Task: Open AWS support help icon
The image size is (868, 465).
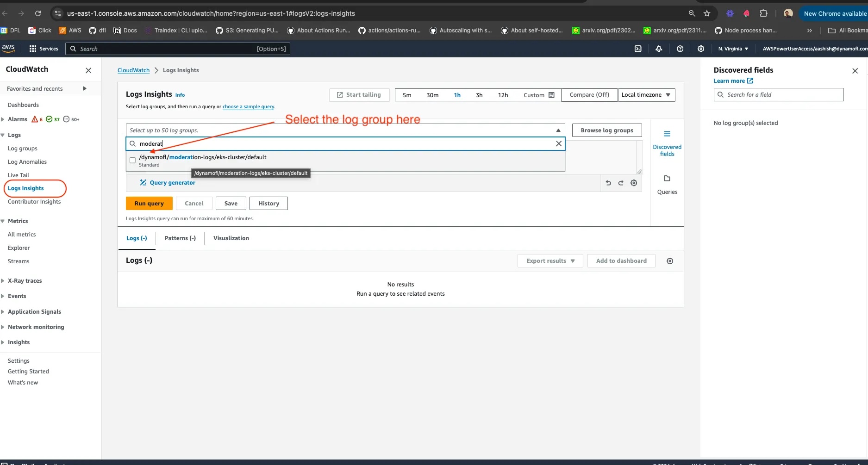Action: pyautogui.click(x=680, y=49)
